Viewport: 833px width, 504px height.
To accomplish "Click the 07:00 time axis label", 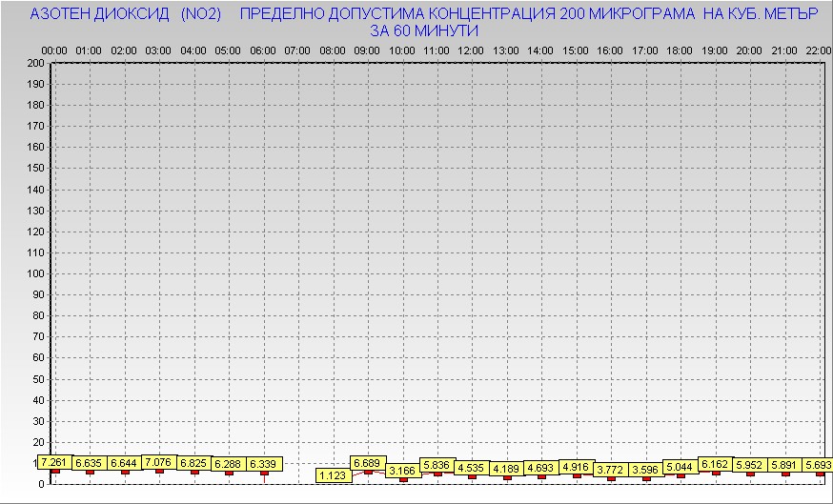I will coord(297,50).
